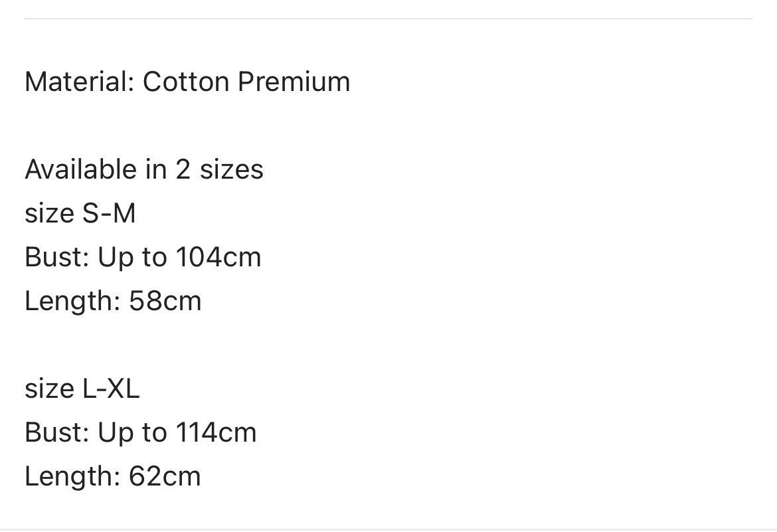Click the word 'sizes'
The height and width of the screenshot is (532, 777).
click(x=231, y=169)
